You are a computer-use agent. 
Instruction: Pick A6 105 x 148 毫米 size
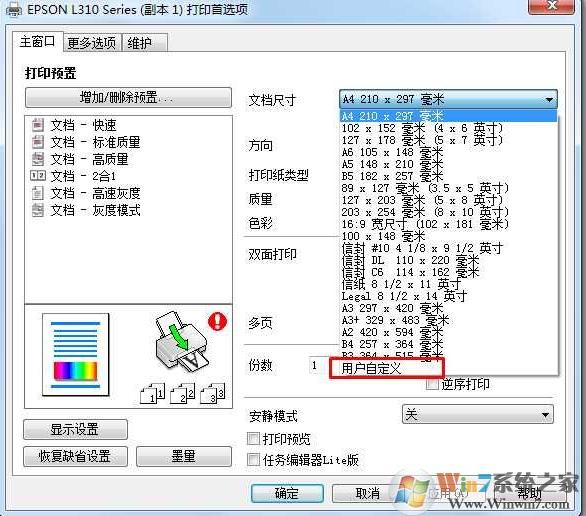[448, 152]
